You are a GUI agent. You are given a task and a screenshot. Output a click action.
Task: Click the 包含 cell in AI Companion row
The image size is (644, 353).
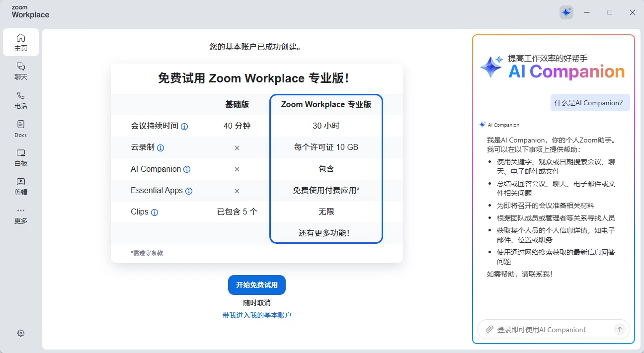pos(326,169)
